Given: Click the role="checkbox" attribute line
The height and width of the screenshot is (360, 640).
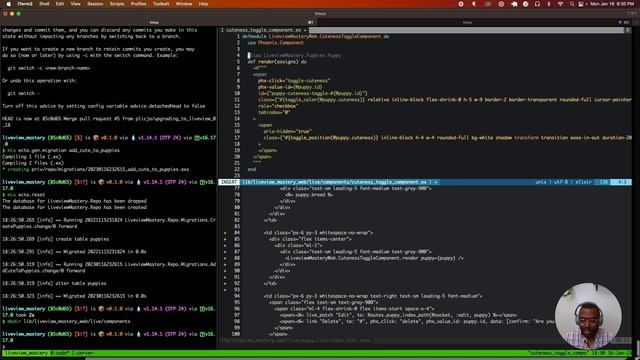Looking at the screenshot, I should pos(278,106).
